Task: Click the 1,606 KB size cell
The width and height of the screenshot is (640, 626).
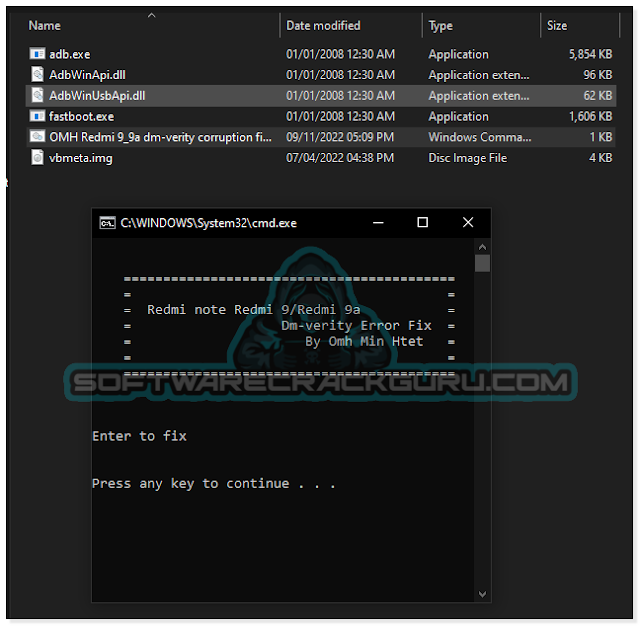Action: [591, 116]
